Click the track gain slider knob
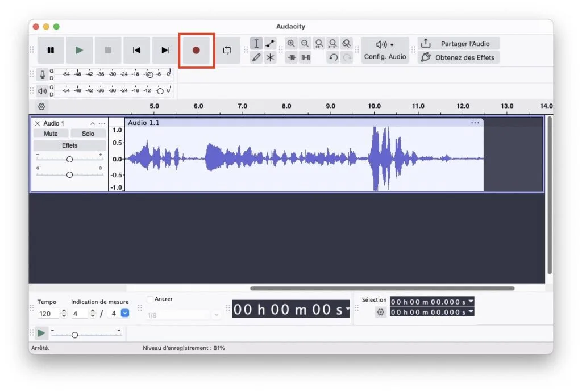582x392 pixels. [69, 160]
